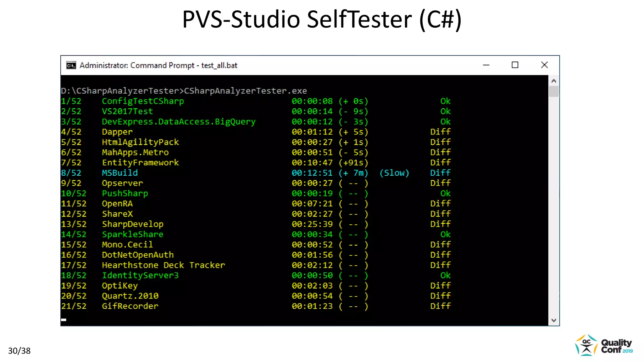Click the '(+ 7m)' delta on MSBuild row
Viewport: 644px width, 362px height.
click(353, 173)
